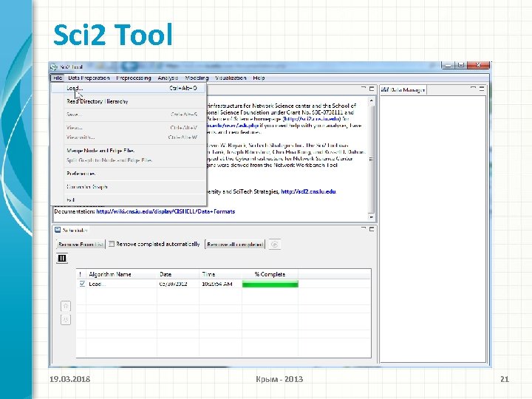Screen dimensions: 532x399
Task: Toggle Remove completed automatically checkbox
Action: [x=112, y=244]
